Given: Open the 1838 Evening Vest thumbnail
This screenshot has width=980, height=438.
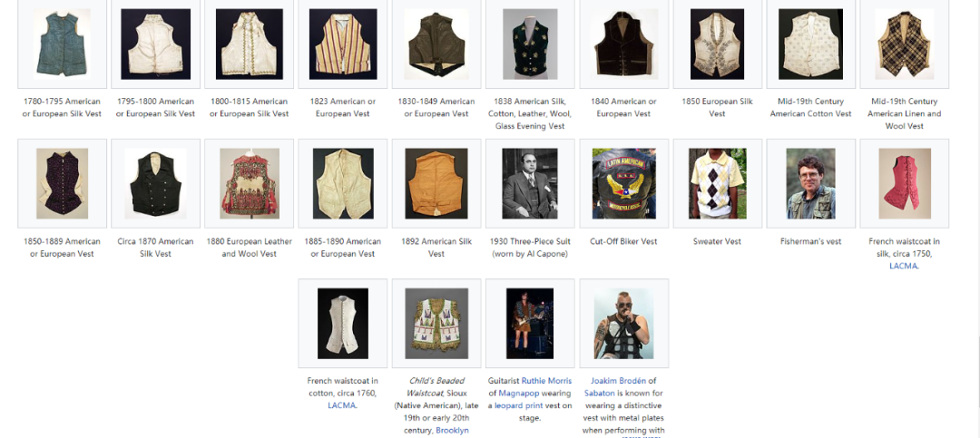Looking at the screenshot, I should click(530, 44).
